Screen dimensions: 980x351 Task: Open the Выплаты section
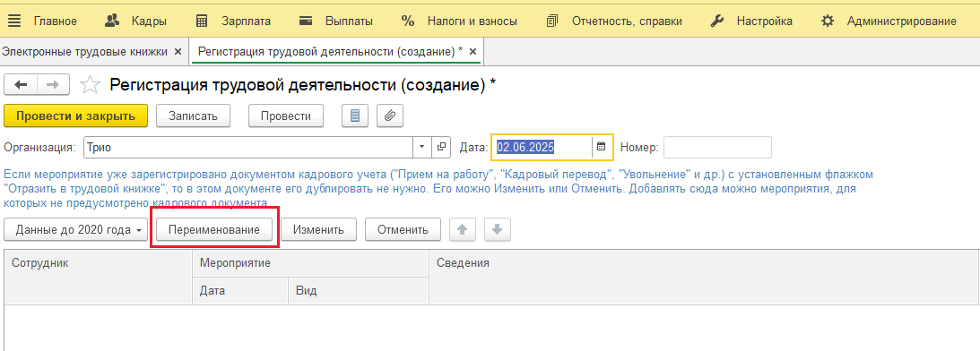coord(349,21)
